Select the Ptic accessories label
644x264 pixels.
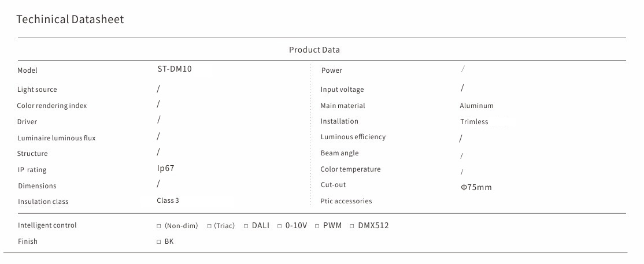click(346, 201)
